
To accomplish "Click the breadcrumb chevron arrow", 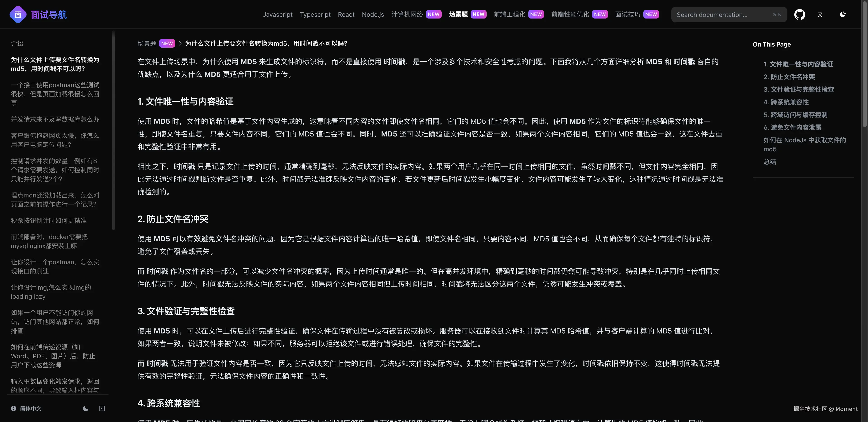I will (x=180, y=43).
